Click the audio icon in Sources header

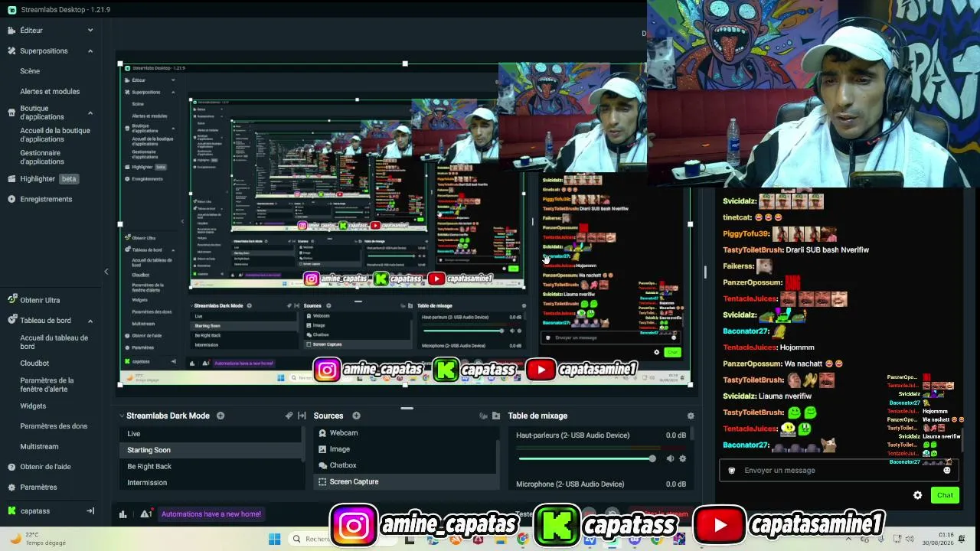483,416
